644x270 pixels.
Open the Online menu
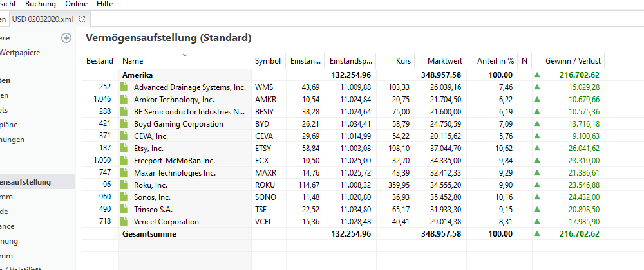(x=77, y=4)
